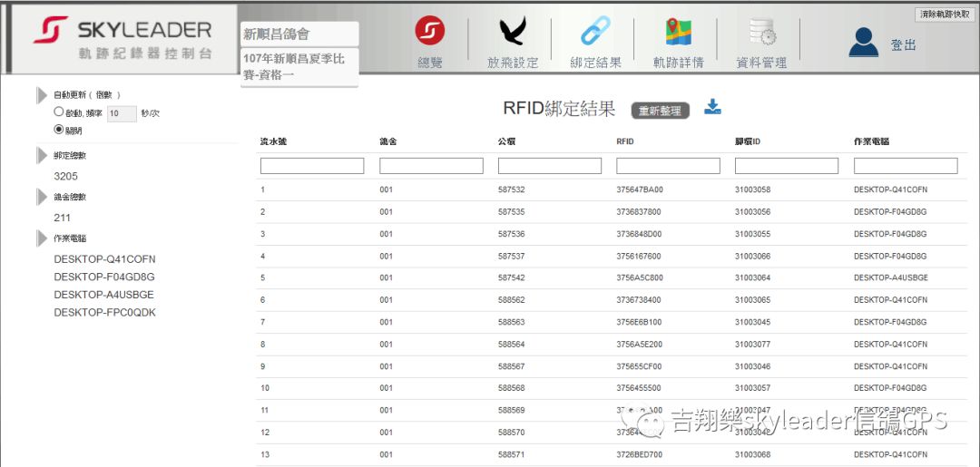Expand the 自動更新 section arrow
The image size is (980, 467).
click(42, 95)
